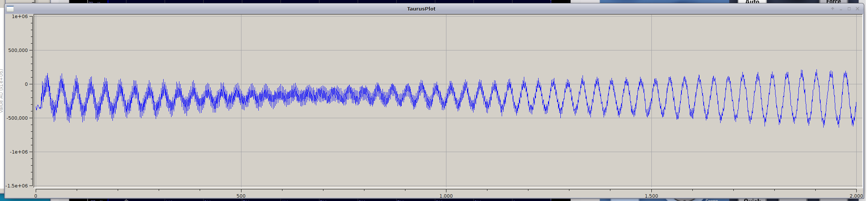Image resolution: width=868 pixels, height=201 pixels.
Task: Click the 1.500 label on X axis
Action: tap(651, 196)
